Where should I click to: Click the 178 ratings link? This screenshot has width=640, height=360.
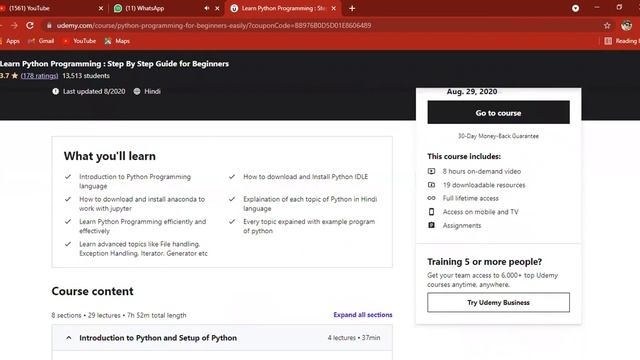tap(39, 76)
